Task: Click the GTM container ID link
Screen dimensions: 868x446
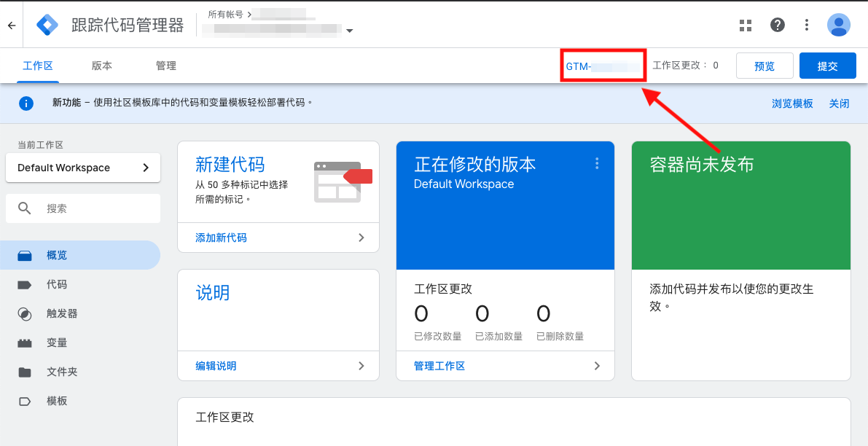Action: click(x=602, y=67)
